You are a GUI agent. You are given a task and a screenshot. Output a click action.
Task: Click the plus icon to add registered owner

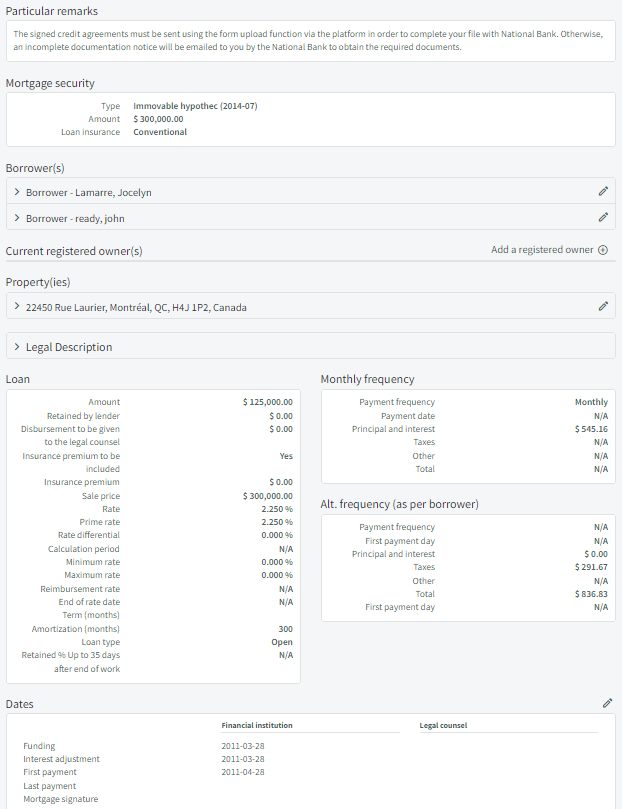click(603, 250)
